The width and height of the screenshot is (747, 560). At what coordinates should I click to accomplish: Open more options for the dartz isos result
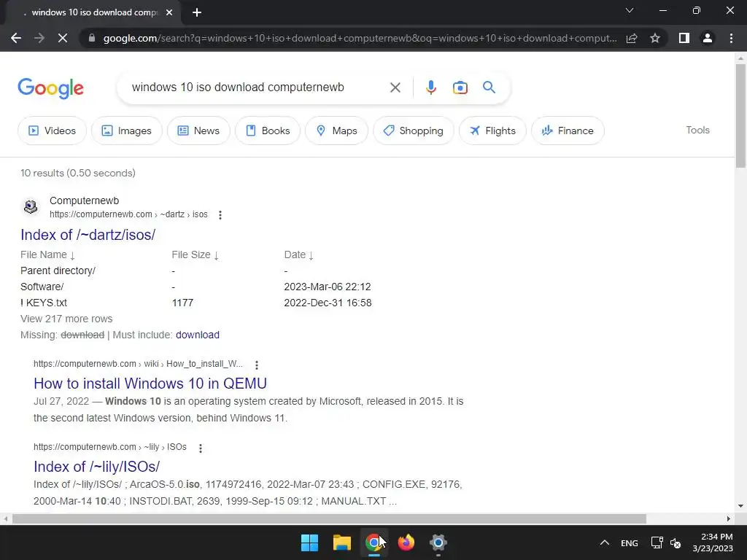[220, 215]
